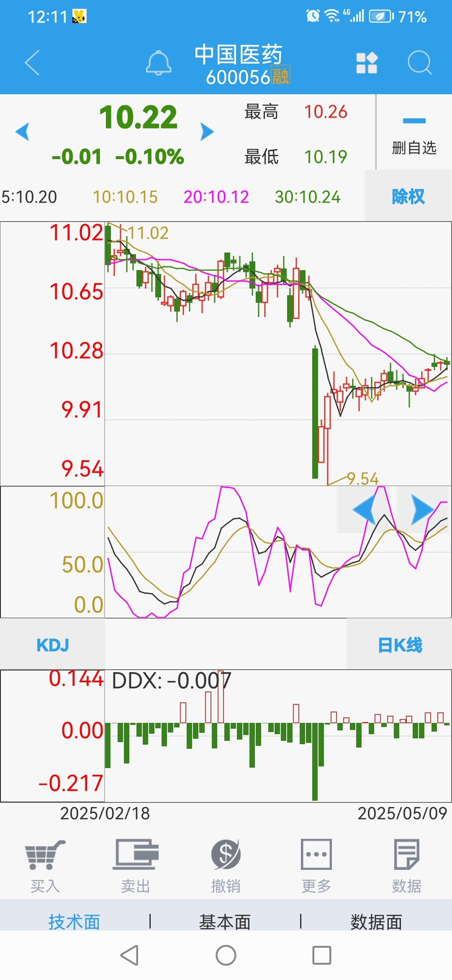This screenshot has width=452, height=980.
Task: Switch to previous stock with left triangle
Action: tap(22, 132)
